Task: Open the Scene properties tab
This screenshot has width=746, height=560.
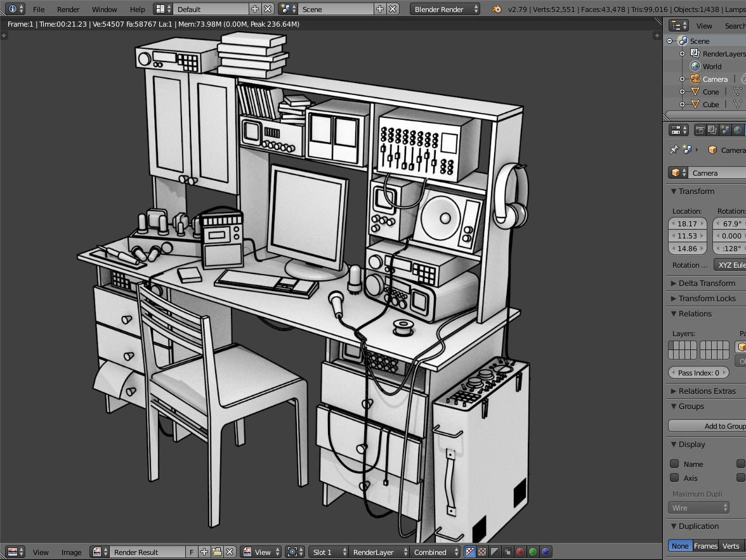Action: [x=725, y=130]
